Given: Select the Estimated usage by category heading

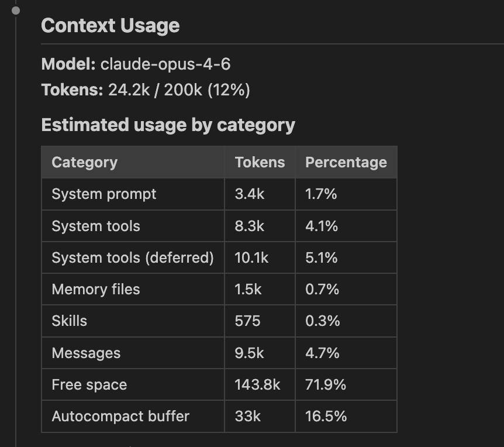Looking at the screenshot, I should click(168, 125).
